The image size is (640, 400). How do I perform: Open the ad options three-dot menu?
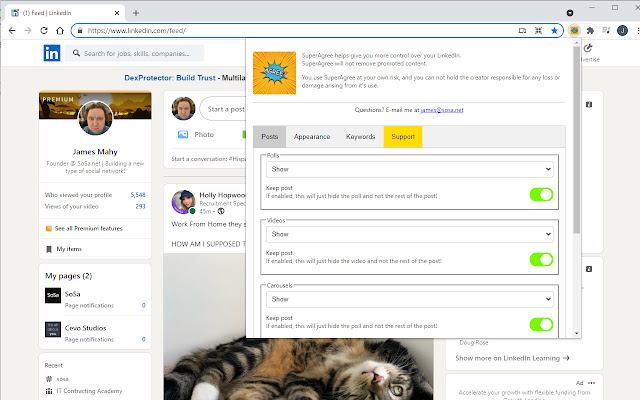[x=592, y=383]
